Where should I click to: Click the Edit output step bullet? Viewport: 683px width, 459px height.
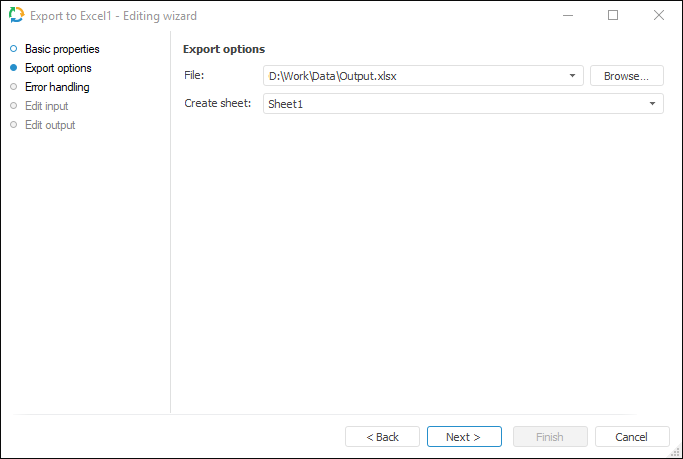(14, 125)
